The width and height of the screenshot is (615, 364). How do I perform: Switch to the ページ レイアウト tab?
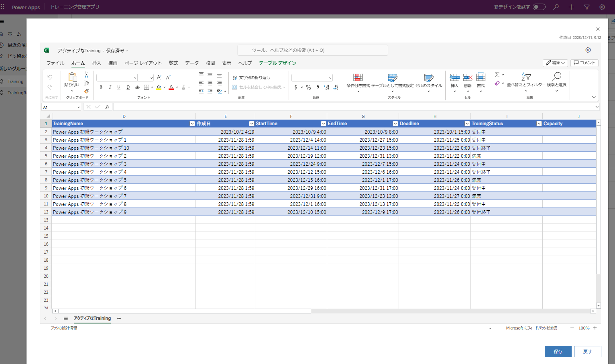tap(143, 63)
